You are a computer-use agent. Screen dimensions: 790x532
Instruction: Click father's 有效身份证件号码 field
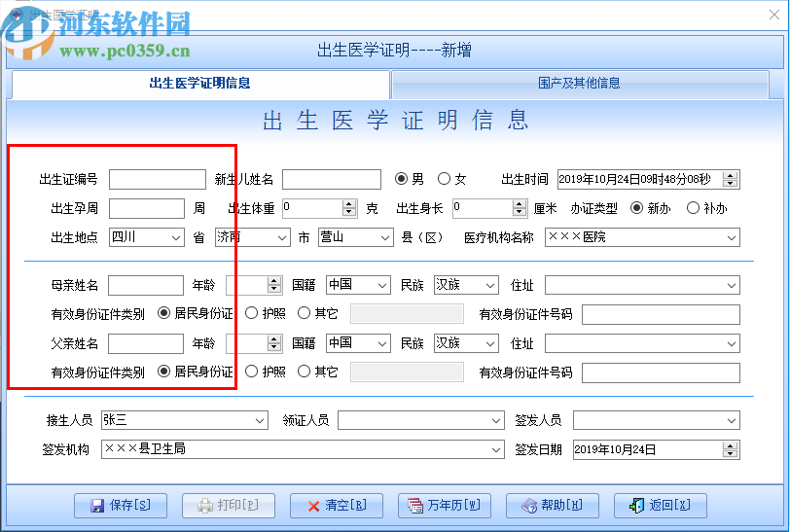pyautogui.click(x=661, y=373)
